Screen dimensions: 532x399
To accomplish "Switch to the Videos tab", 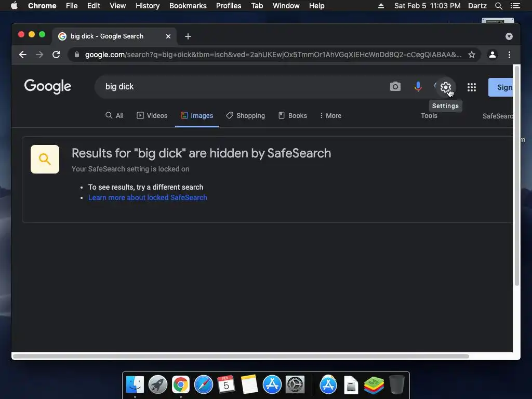I will pyautogui.click(x=152, y=116).
